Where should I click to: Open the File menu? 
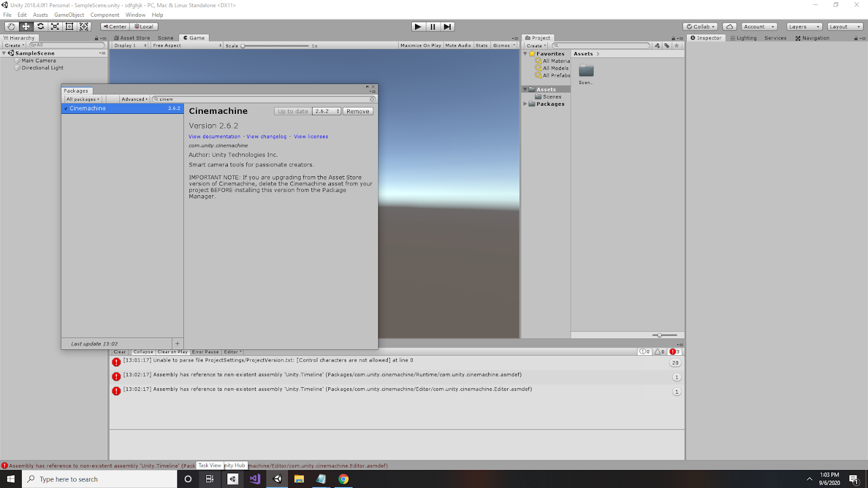pos(8,15)
